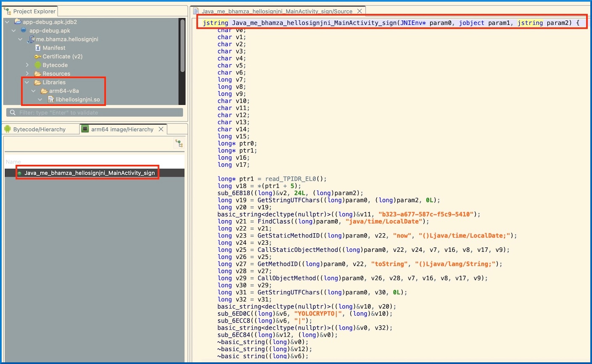Viewport: 592px width, 364px height.
Task: Expand the Bytecode tree node
Action: (27, 65)
